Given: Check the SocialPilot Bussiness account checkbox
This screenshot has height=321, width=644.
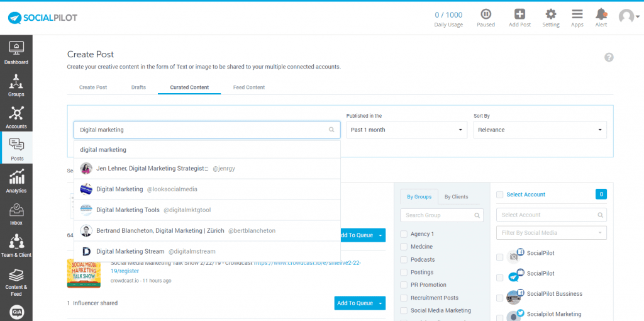Looking at the screenshot, I should click(499, 298).
